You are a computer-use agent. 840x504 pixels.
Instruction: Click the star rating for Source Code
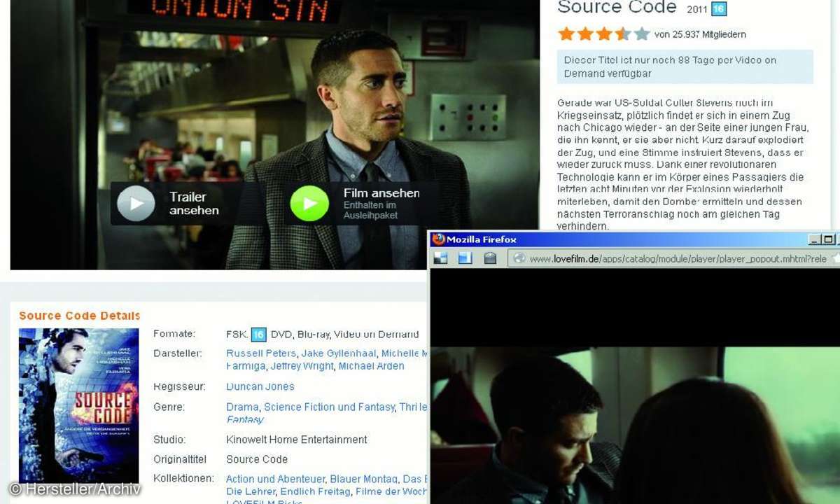tap(603, 34)
